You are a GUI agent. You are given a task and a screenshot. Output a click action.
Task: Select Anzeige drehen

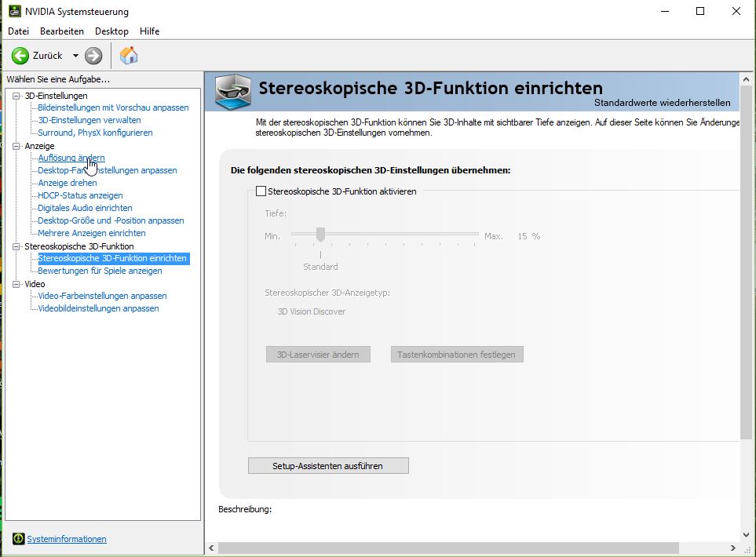68,183
